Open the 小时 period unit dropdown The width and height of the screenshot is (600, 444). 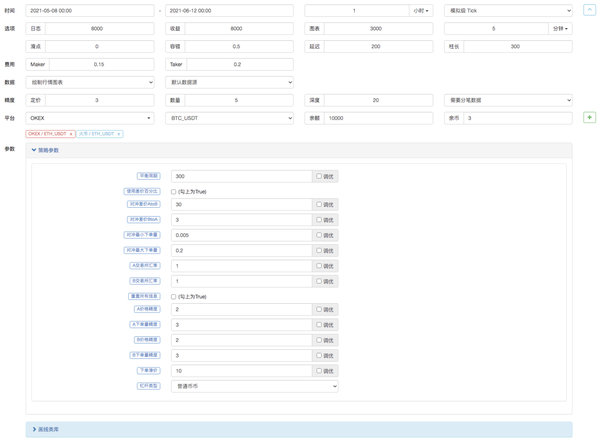coord(421,11)
